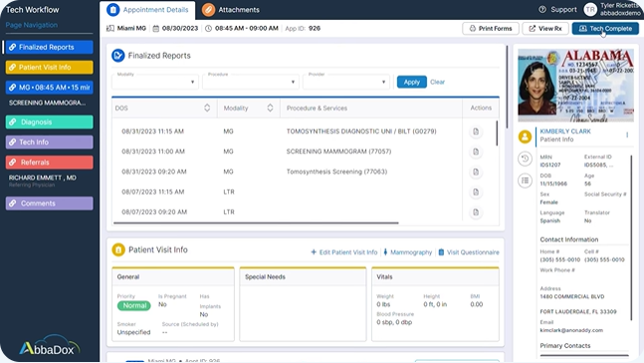Go to Diagnosis section in sidebar
Image resolution: width=644 pixels, height=363 pixels.
pyautogui.click(x=50, y=121)
